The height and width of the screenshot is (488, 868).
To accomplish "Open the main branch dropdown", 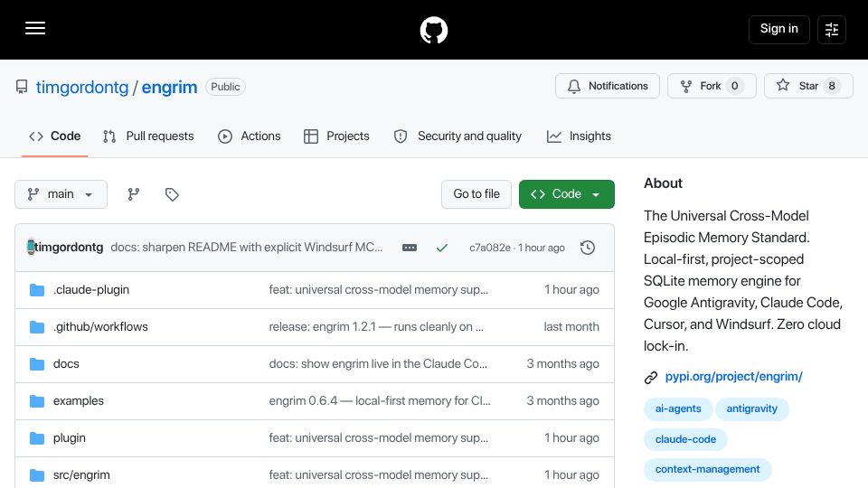I will point(61,194).
